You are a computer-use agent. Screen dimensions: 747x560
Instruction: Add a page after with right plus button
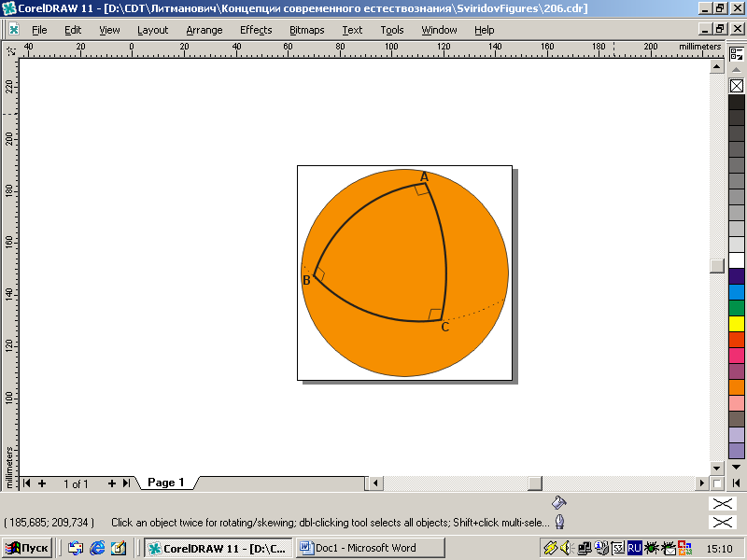pos(112,483)
